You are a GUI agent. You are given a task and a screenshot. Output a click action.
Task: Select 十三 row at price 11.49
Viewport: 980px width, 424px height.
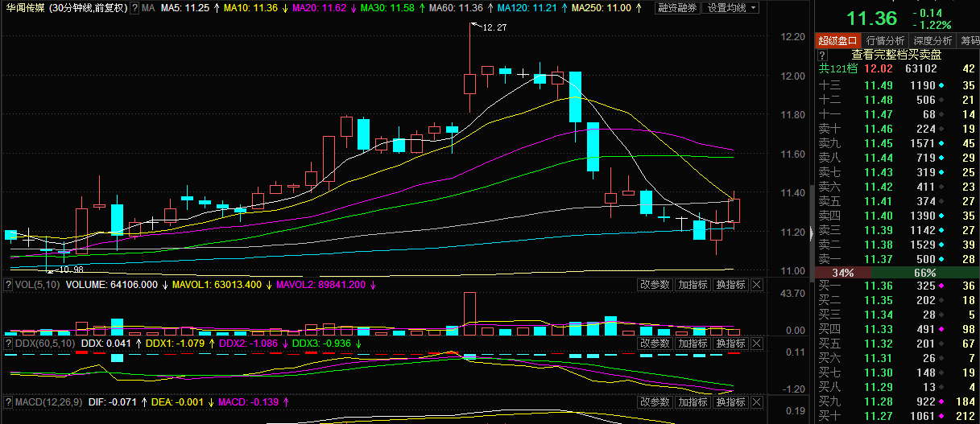point(897,85)
